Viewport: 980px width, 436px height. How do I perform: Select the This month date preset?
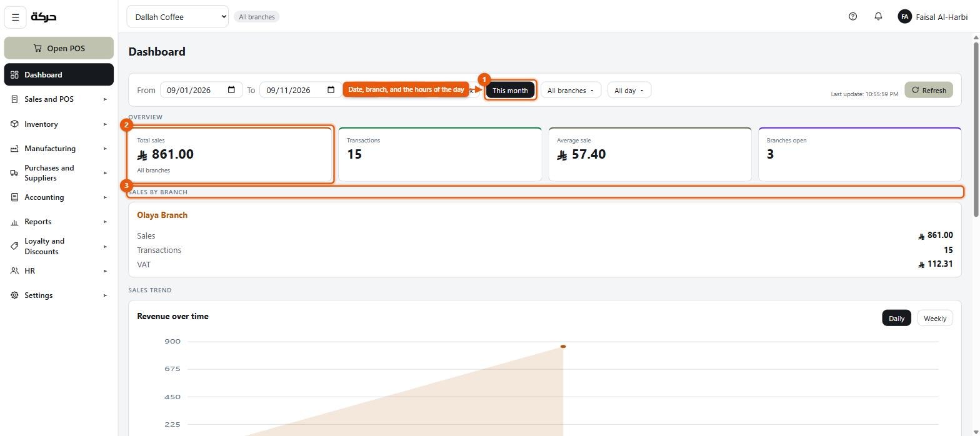click(x=510, y=91)
